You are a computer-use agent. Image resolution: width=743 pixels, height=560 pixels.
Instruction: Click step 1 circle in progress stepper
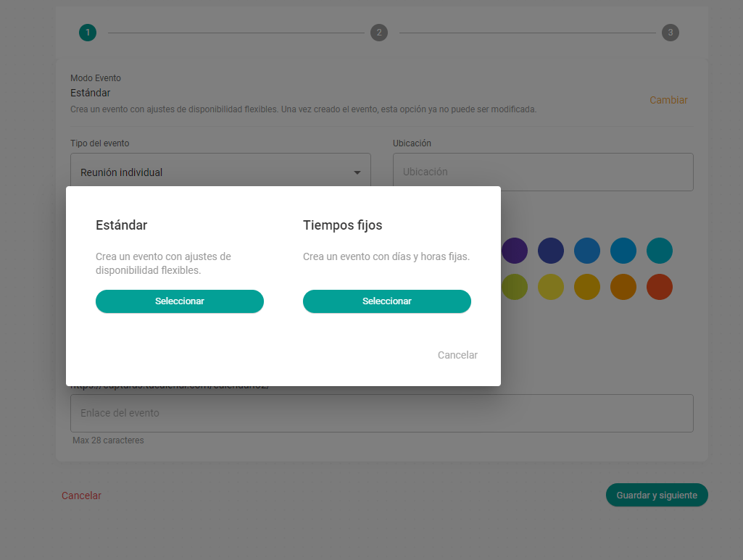(88, 33)
